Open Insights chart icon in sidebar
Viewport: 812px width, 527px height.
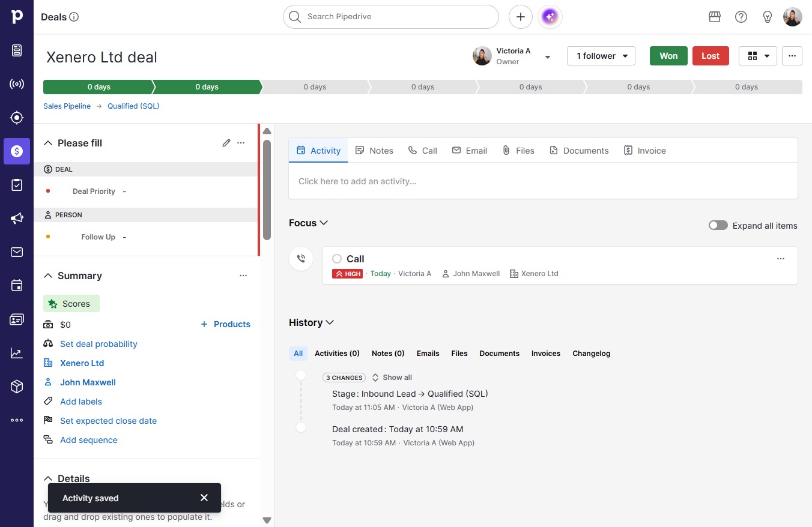coord(17,353)
